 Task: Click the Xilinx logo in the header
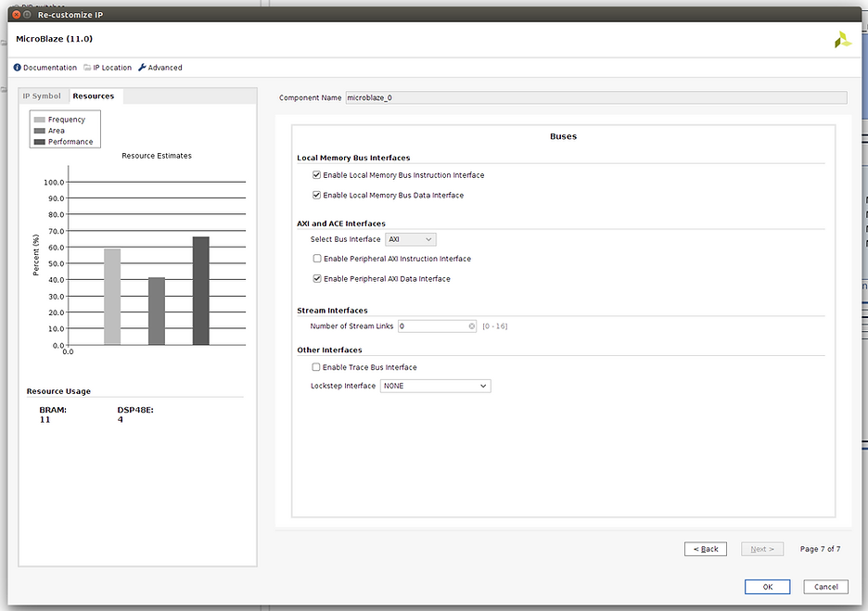[x=841, y=40]
